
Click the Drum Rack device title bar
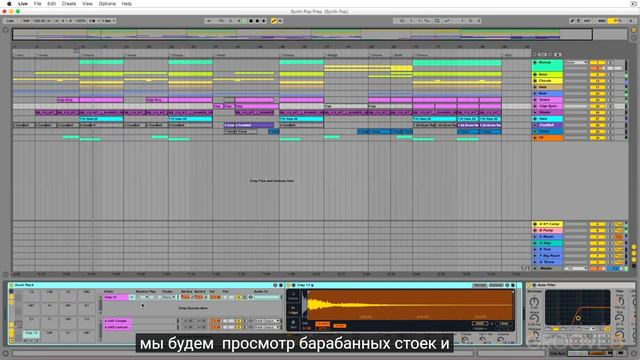(146, 285)
